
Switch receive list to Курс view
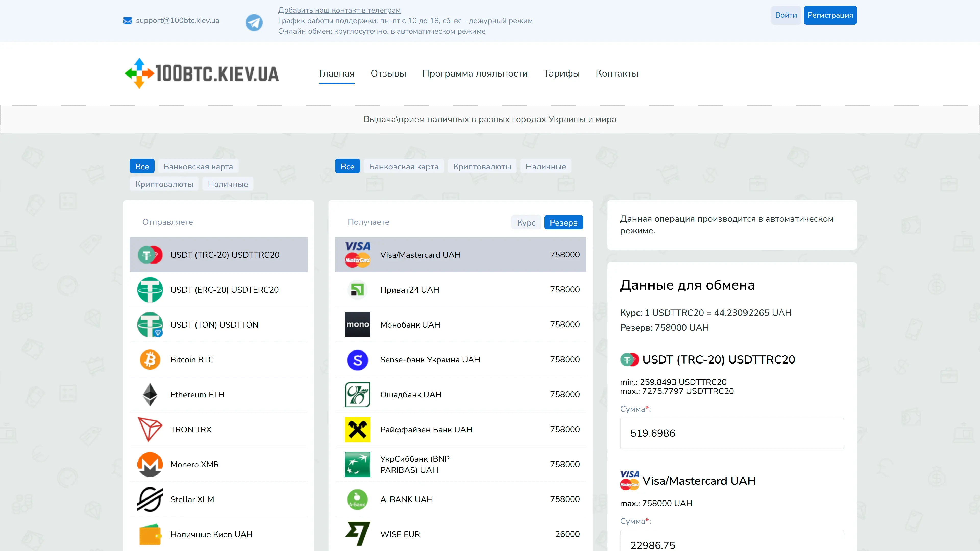526,222
